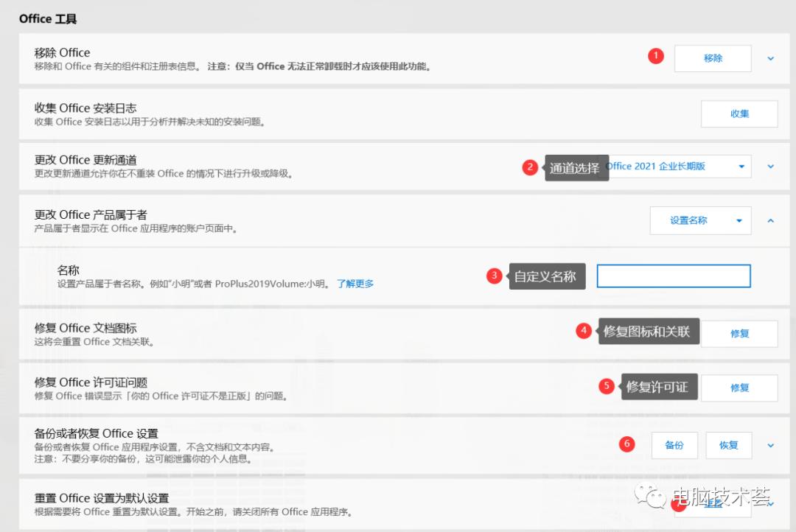The height and width of the screenshot is (532, 796).
Task: Click the 了解更多 link about product owner names
Action: (x=357, y=283)
